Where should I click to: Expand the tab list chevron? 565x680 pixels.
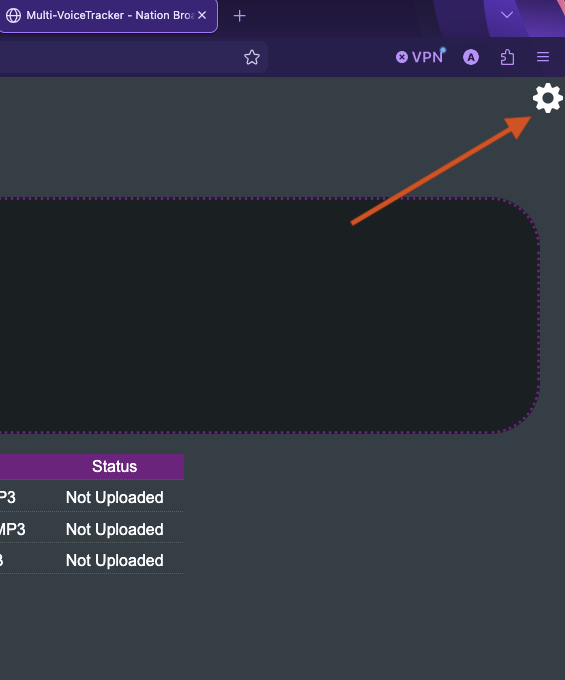[x=507, y=15]
